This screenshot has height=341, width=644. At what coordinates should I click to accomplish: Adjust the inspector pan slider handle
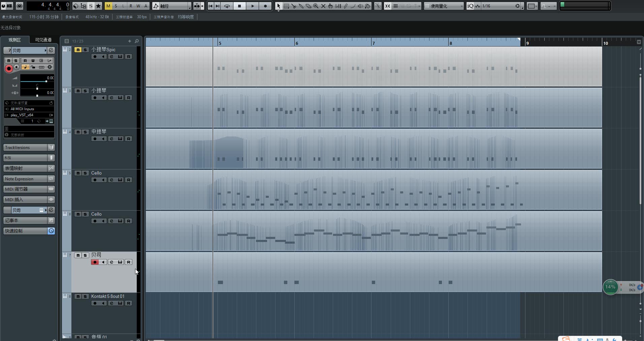click(x=37, y=88)
